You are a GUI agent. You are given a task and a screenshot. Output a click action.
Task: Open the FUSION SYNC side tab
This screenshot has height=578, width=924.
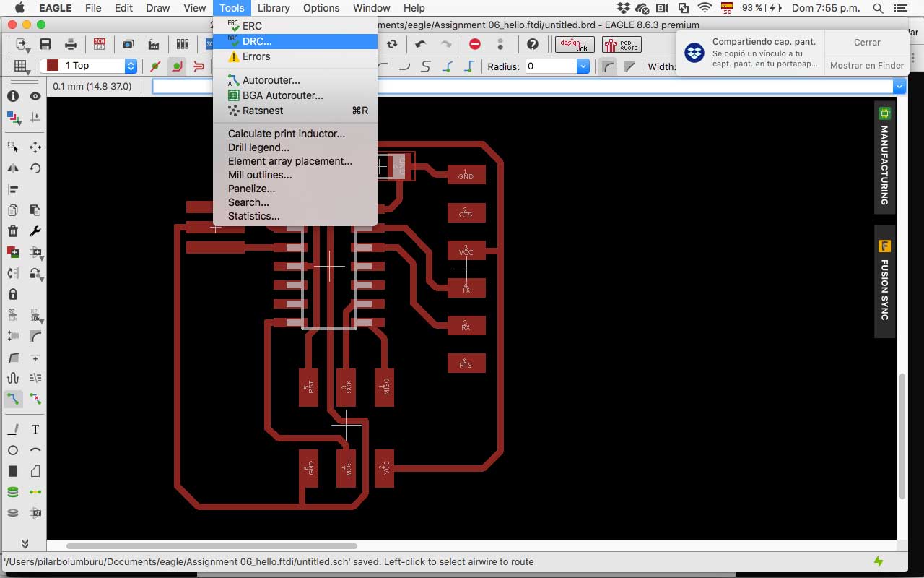pyautogui.click(x=884, y=282)
